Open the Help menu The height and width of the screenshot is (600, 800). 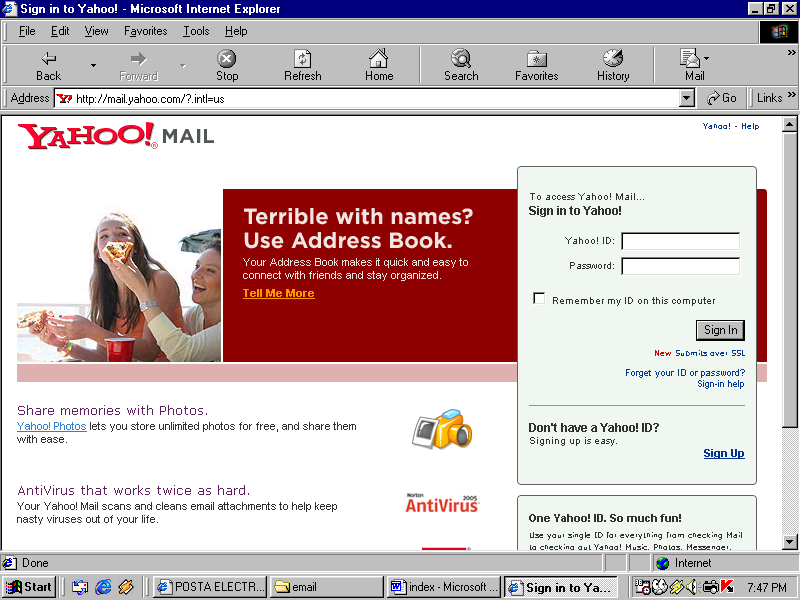[x=236, y=31]
